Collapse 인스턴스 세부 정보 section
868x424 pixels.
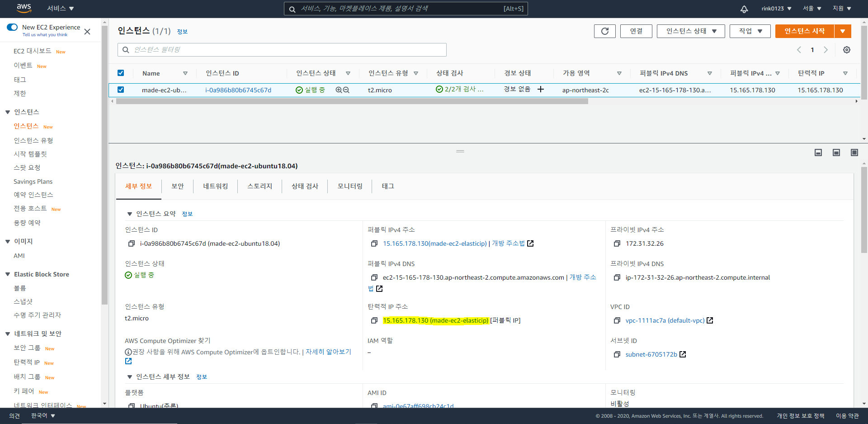coord(130,377)
